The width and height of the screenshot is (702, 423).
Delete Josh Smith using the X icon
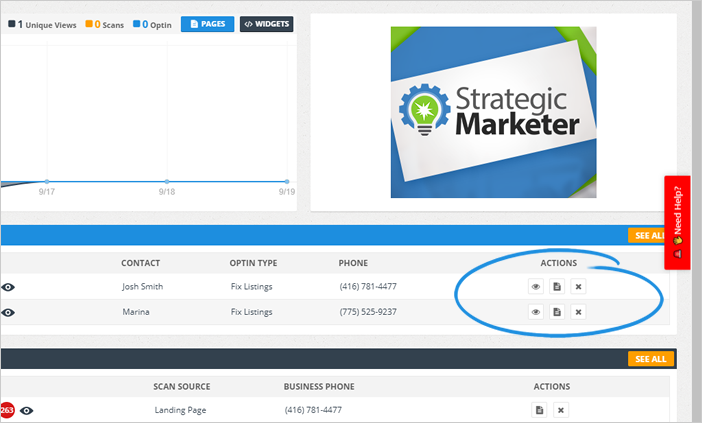[578, 287]
